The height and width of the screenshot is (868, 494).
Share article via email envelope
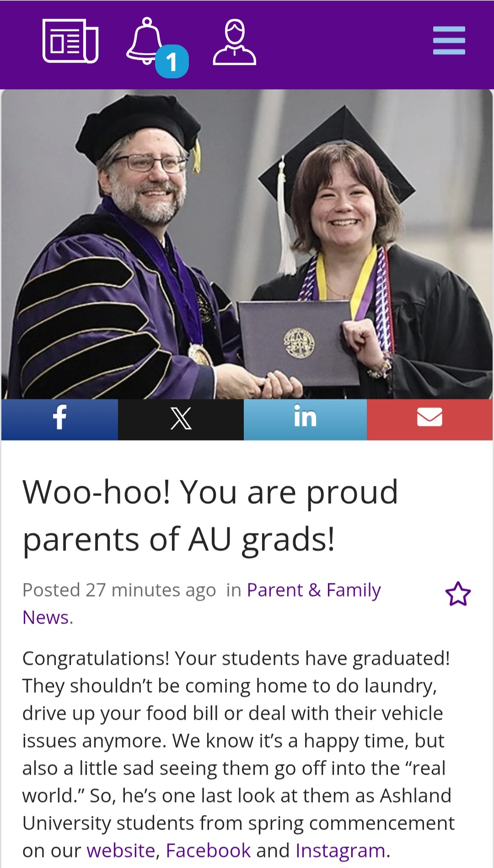430,420
